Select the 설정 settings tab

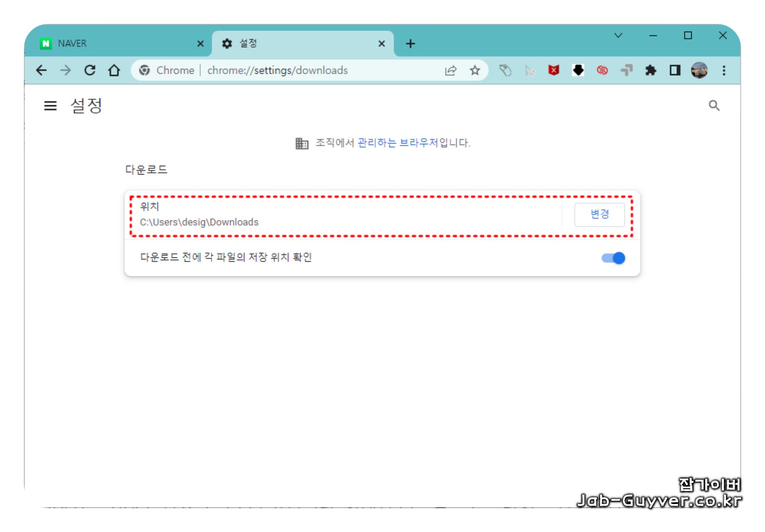[x=295, y=43]
